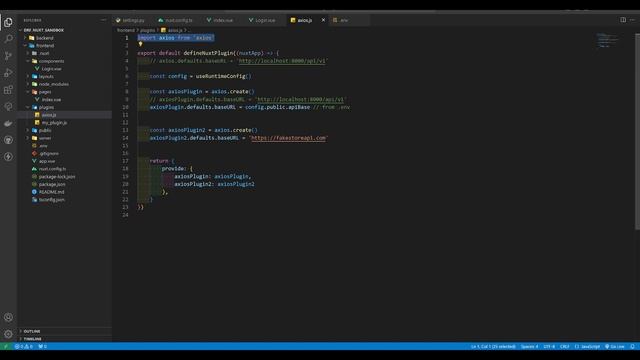This screenshot has width=640, height=360.
Task: Expand the .nuxt folder
Action: (44, 53)
